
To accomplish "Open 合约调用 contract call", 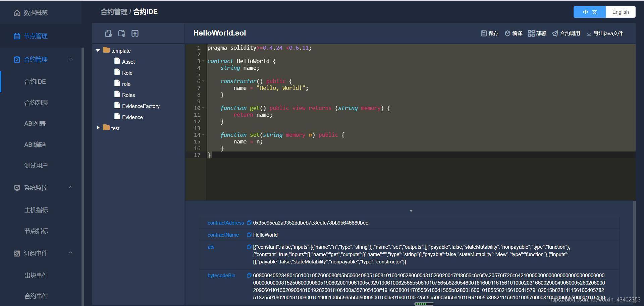I will tap(566, 33).
